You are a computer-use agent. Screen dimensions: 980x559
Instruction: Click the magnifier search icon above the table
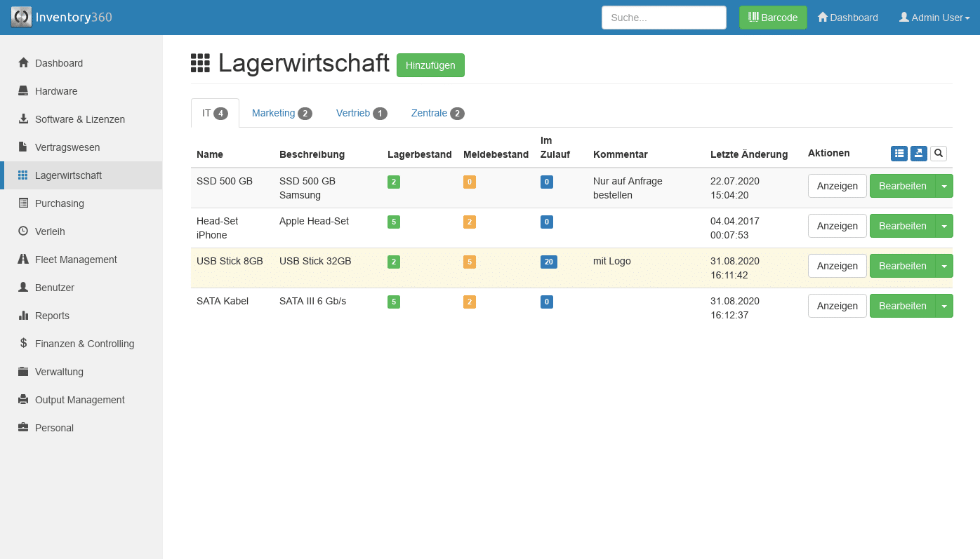pos(938,154)
